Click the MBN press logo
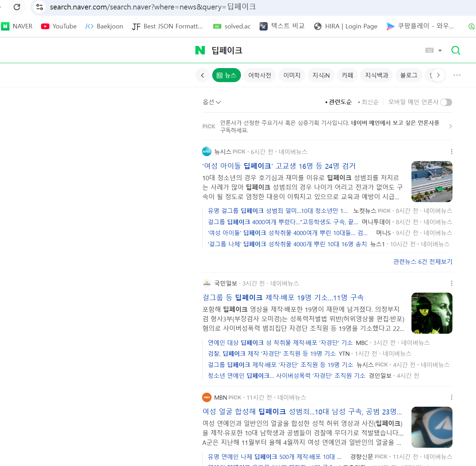Screen dimensions: 476x466 207,397
